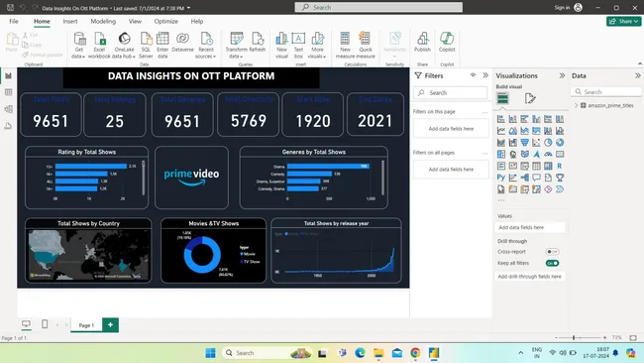The width and height of the screenshot is (644, 363).
Task: Click the SQL Server icon
Action: (146, 46)
